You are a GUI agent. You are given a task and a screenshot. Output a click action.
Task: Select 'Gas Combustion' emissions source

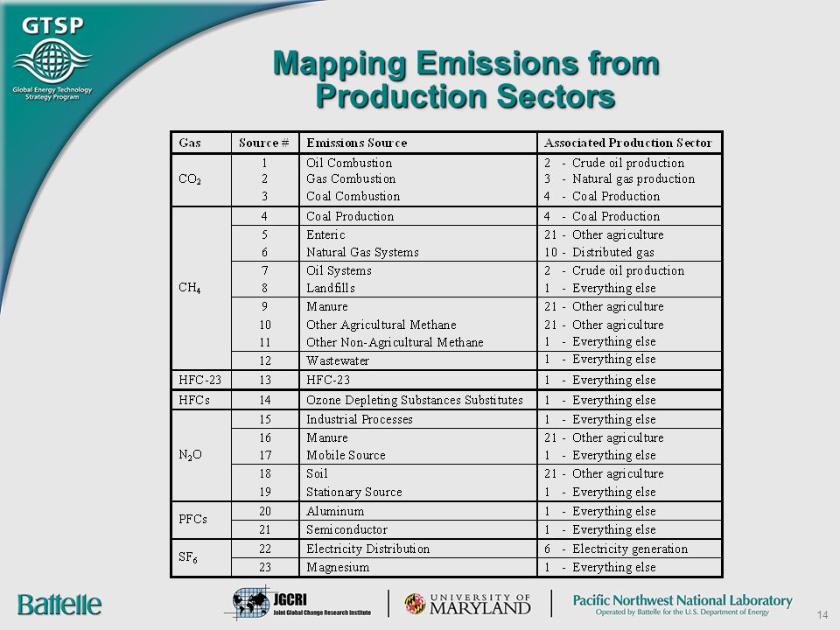point(351,178)
